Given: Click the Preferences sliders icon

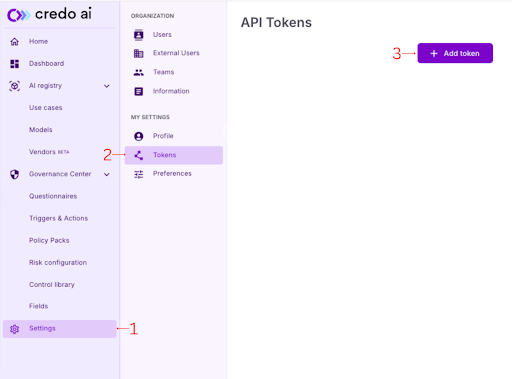Looking at the screenshot, I should [139, 174].
